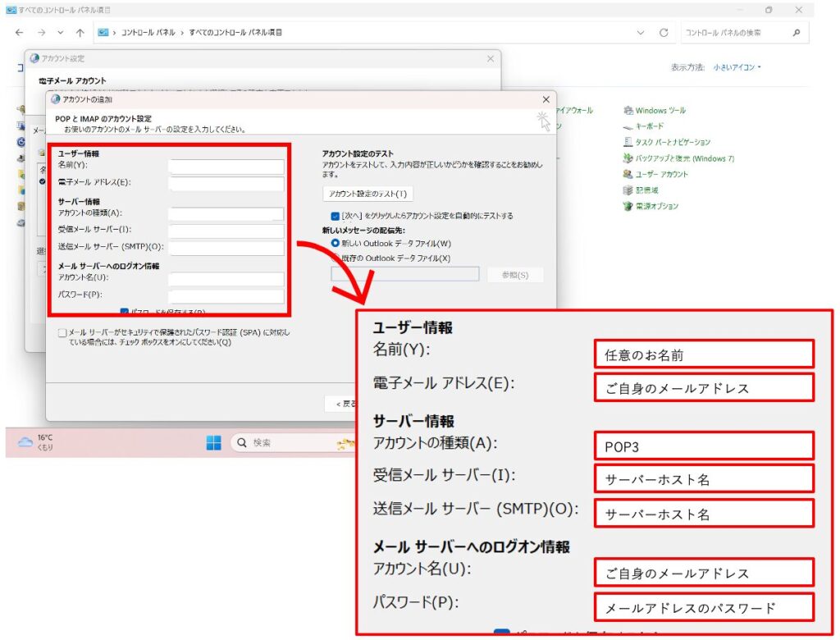This screenshot has height=640, width=840.
Task: Open タスク バーとナビゲーション settings
Action: click(x=628, y=143)
